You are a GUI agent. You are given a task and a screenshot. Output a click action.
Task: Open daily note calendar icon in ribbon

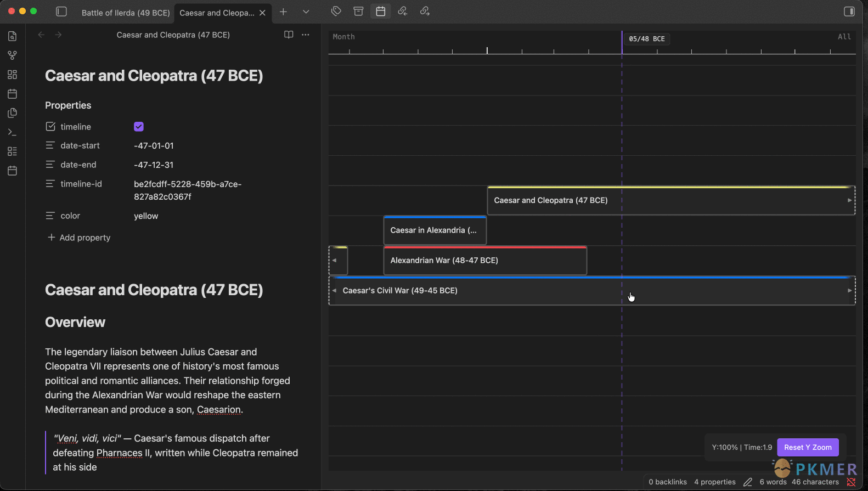[12, 94]
